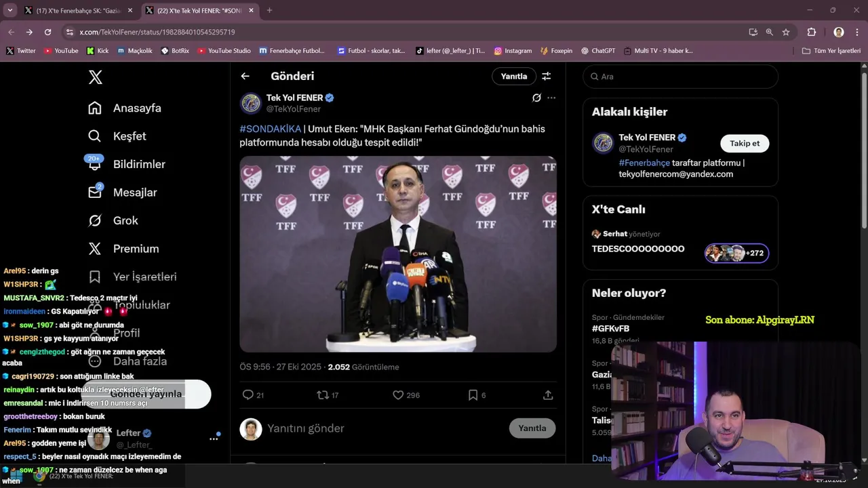Click the +272 listeners badge

click(x=736, y=253)
